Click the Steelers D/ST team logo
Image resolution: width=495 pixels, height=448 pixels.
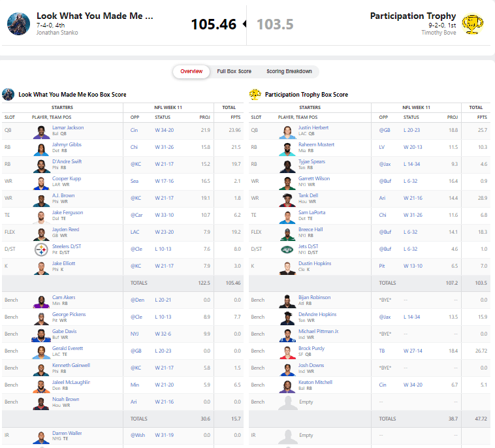42,250
